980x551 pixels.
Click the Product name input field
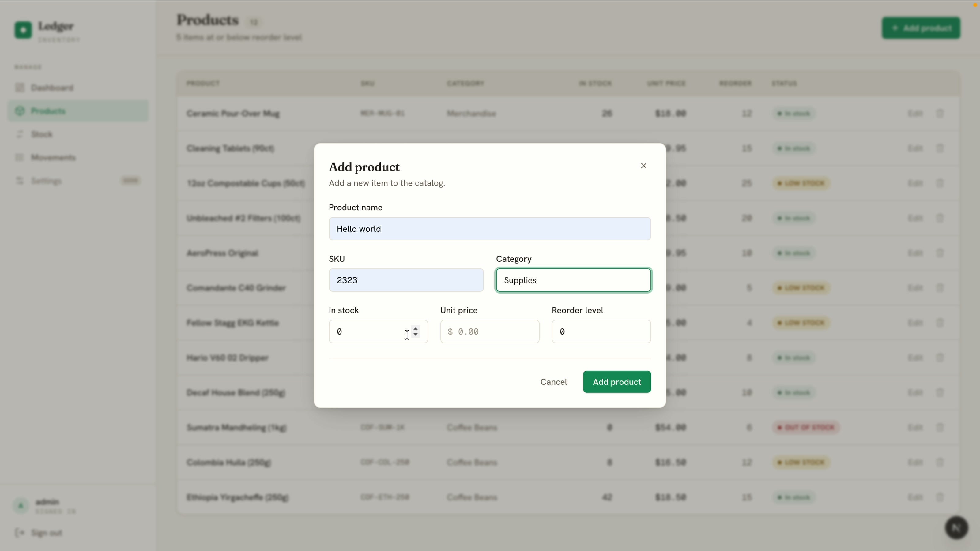pyautogui.click(x=490, y=229)
